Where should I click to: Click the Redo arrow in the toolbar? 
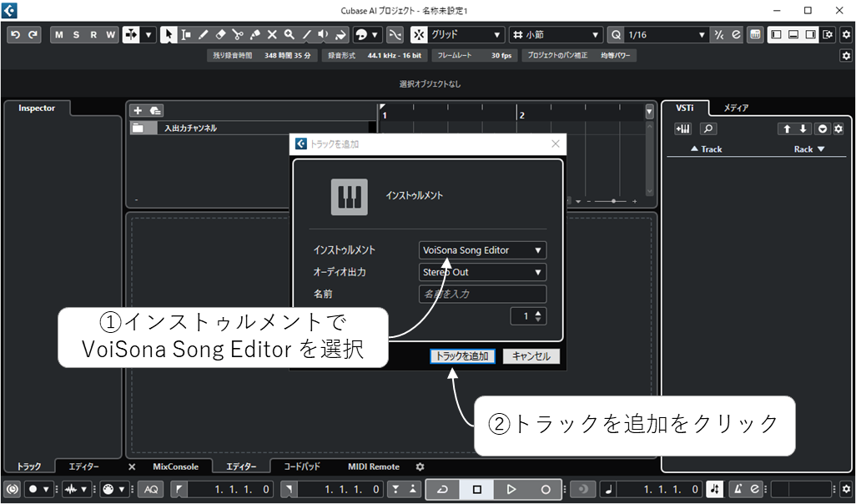[x=33, y=35]
